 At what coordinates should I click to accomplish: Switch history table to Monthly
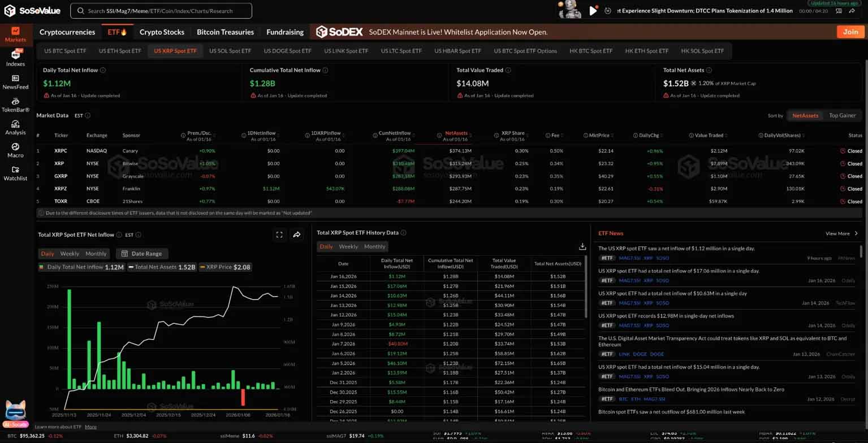pyautogui.click(x=374, y=246)
